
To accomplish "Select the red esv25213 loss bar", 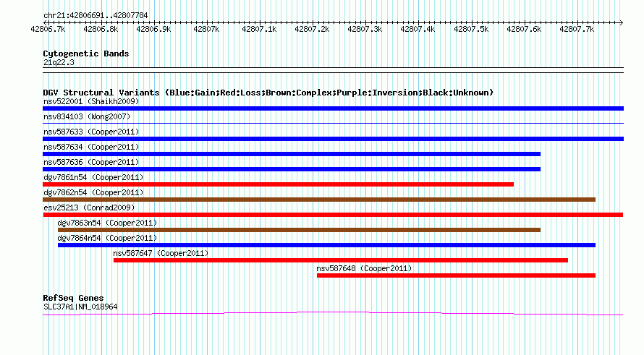I will point(333,215).
